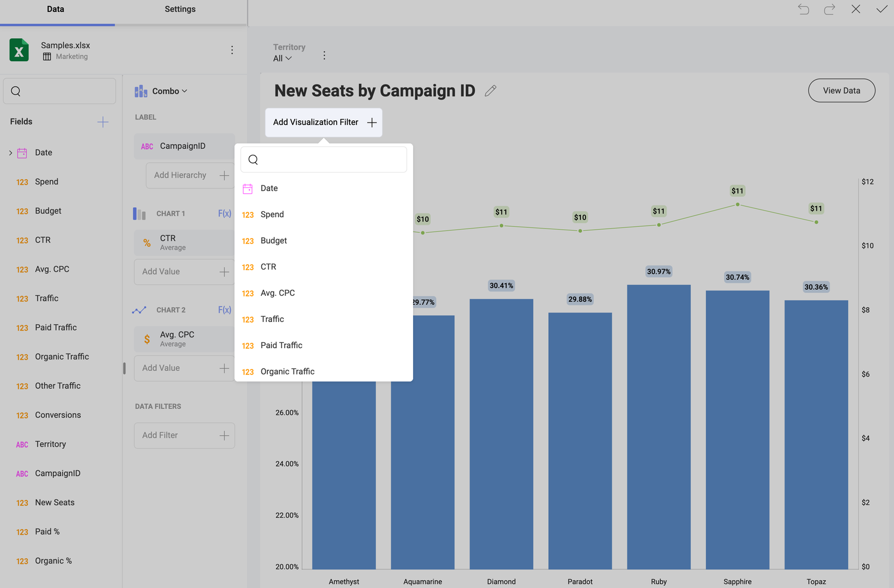
Task: Click the Add Hierarchy button
Action: click(x=190, y=175)
